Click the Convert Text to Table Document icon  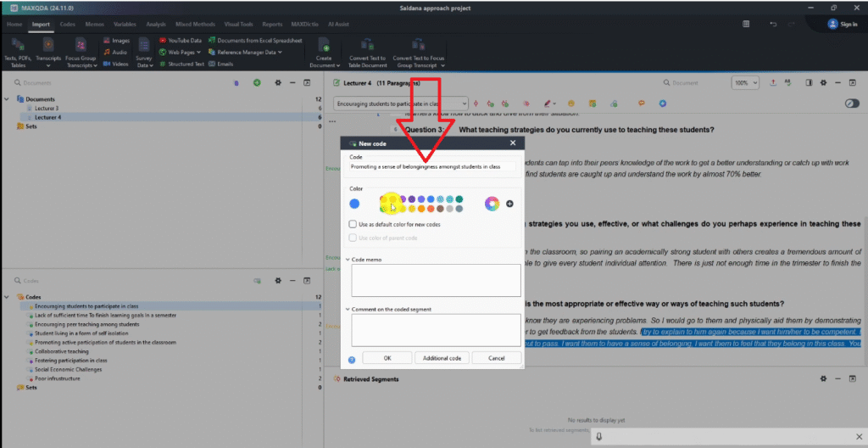tap(367, 44)
